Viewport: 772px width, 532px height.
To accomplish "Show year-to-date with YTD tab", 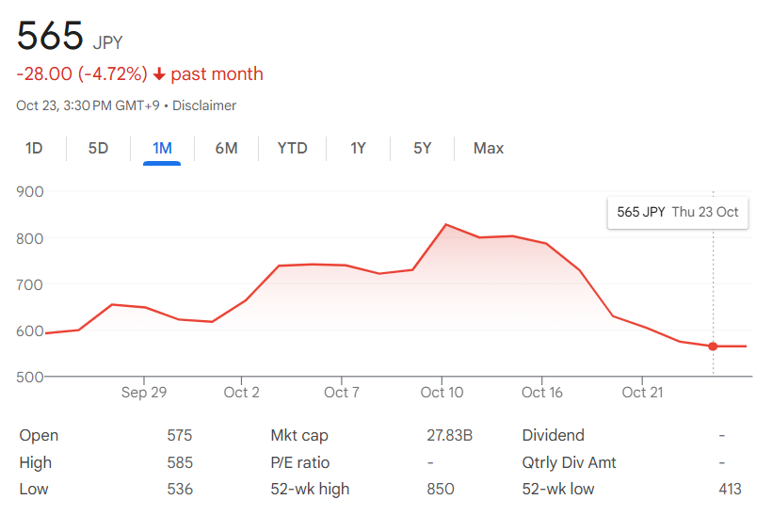I will pos(292,148).
